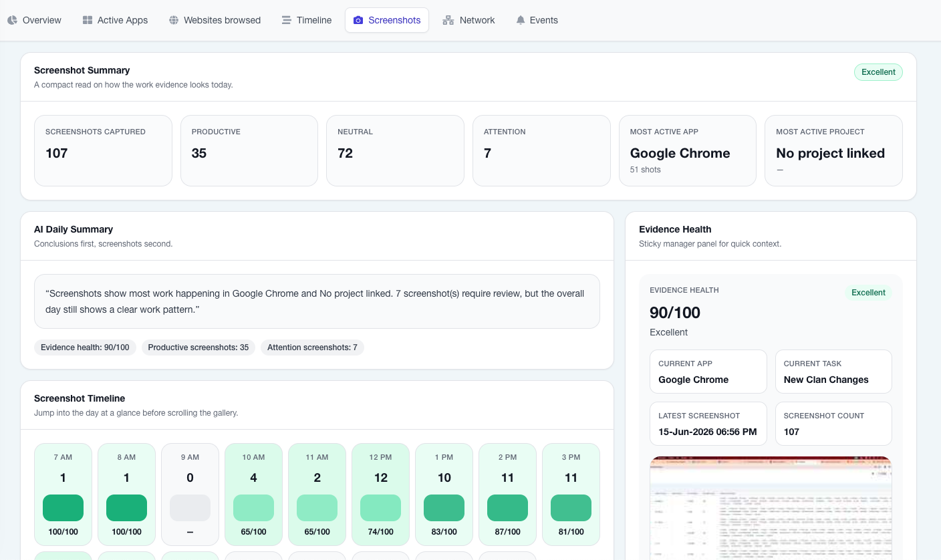The width and height of the screenshot is (941, 560).
Task: Open the latest screenshot thumbnail preview
Action: click(x=771, y=508)
